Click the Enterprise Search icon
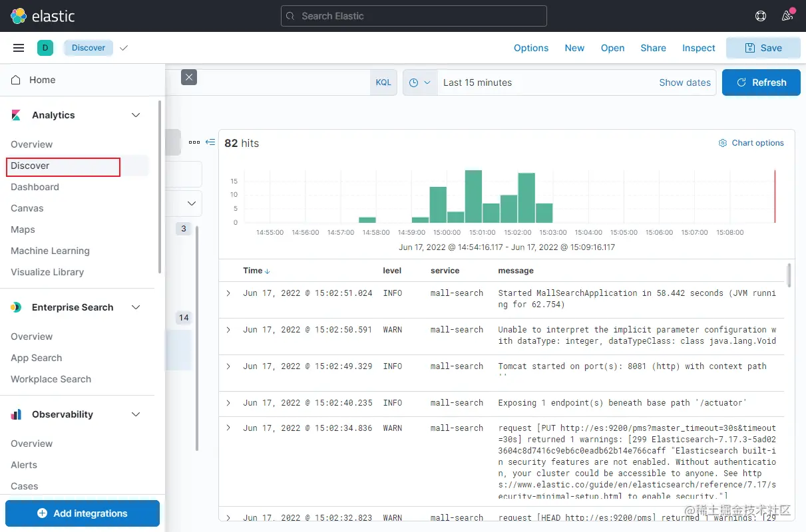This screenshot has height=532, width=806. coord(16,307)
